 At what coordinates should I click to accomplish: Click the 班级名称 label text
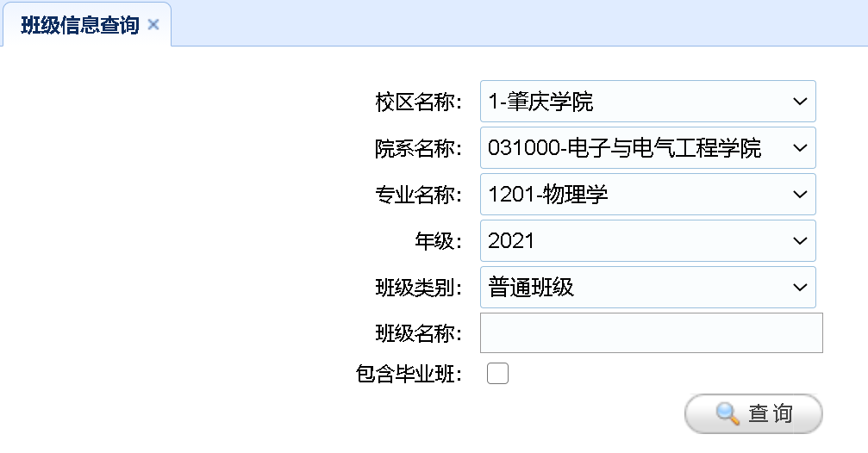coord(418,334)
